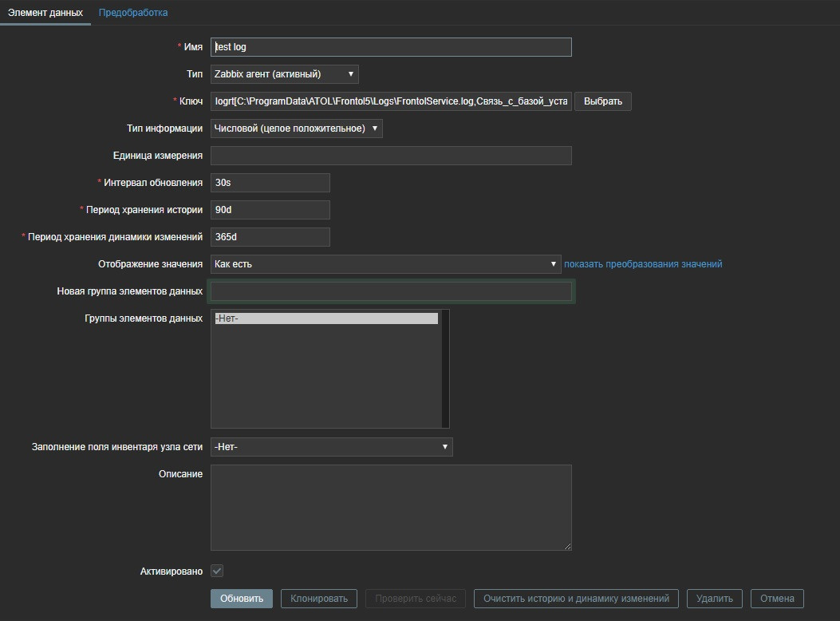Click Очистить историю и динамику изменений button
Viewport: 840px width, 621px height.
[576, 599]
